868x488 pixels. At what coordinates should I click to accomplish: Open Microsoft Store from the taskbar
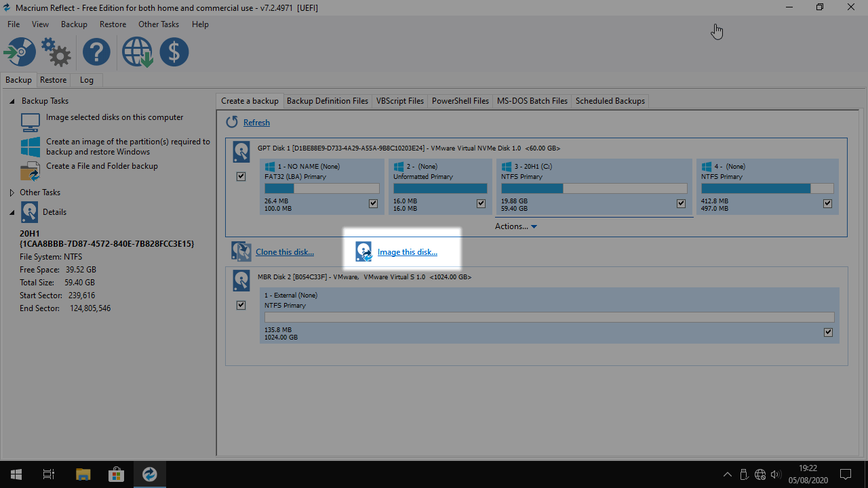pos(116,474)
